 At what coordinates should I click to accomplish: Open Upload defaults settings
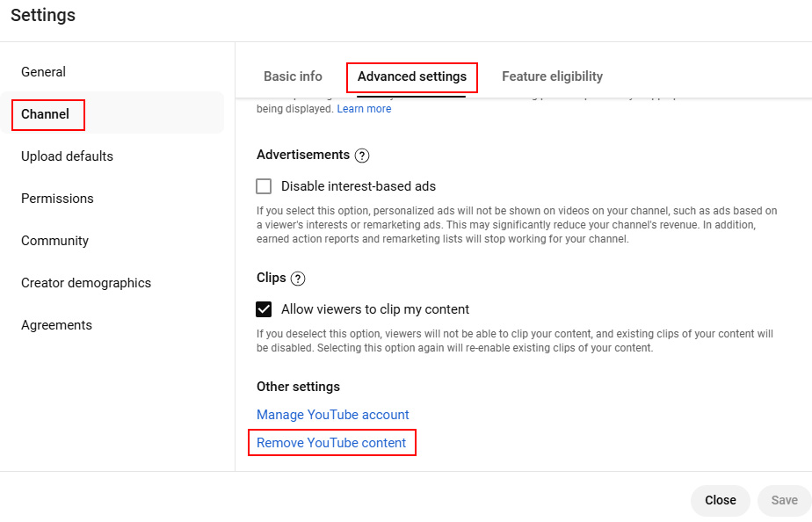point(67,156)
